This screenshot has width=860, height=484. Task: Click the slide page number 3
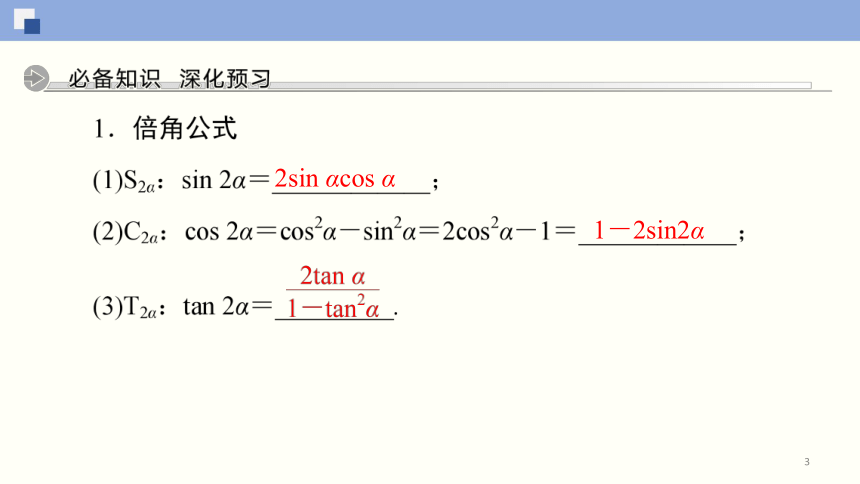807,462
